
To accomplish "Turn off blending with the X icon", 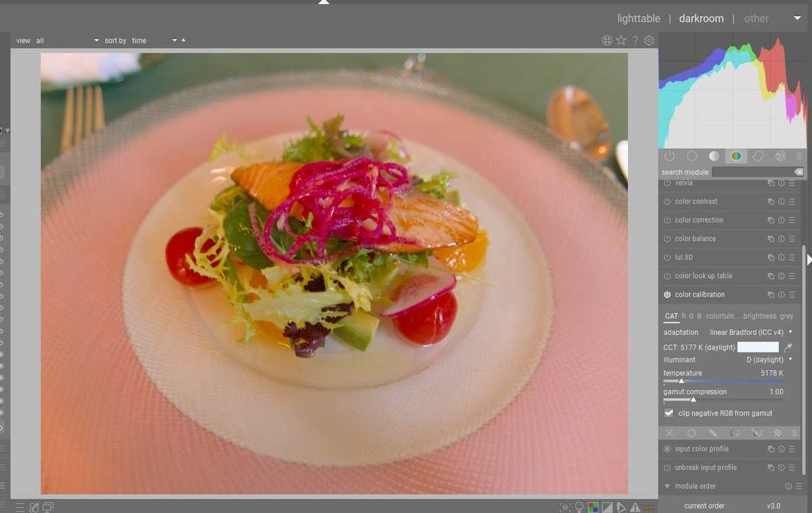I will coord(669,432).
